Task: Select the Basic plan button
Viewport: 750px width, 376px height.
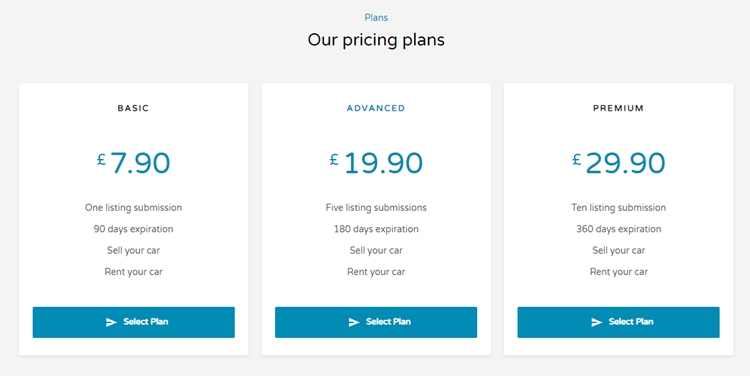Action: tap(133, 322)
